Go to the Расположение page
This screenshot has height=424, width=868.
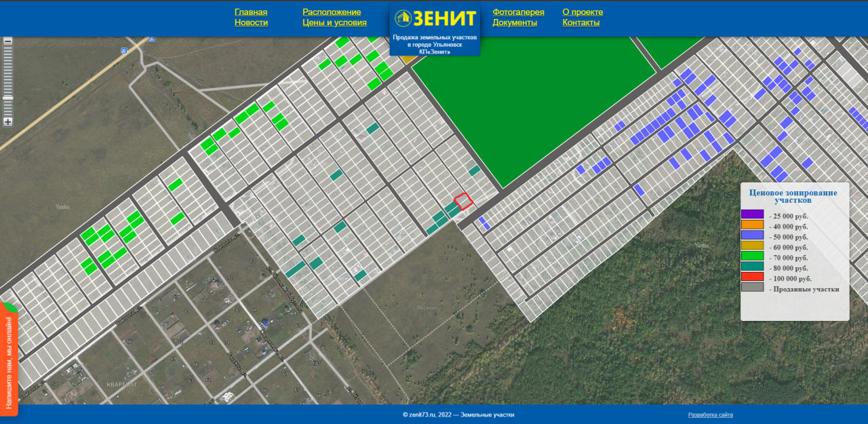(x=332, y=12)
